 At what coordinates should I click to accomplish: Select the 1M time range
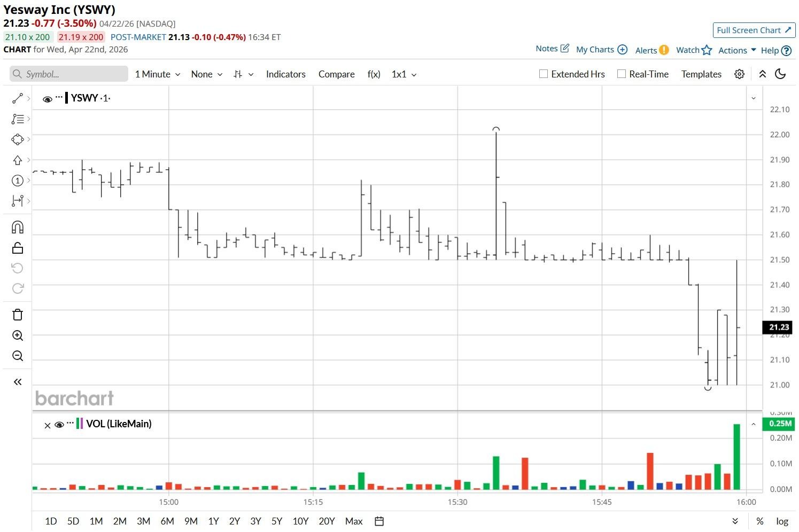(96, 521)
